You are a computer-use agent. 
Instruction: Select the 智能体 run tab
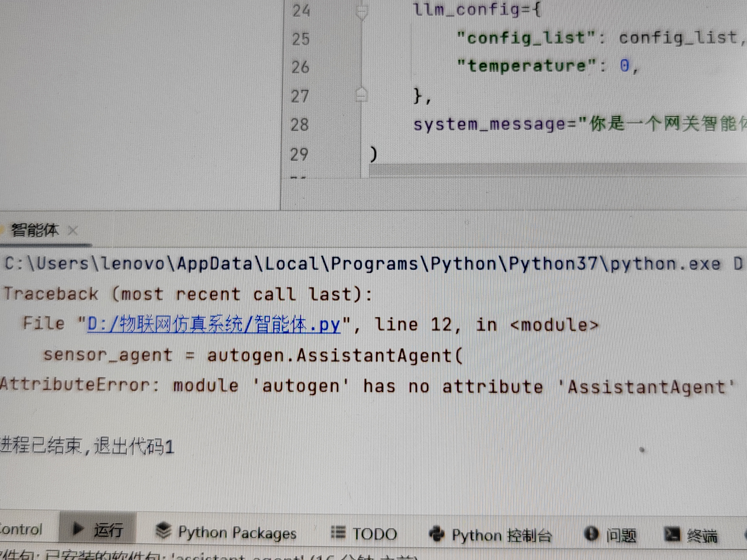point(35,230)
